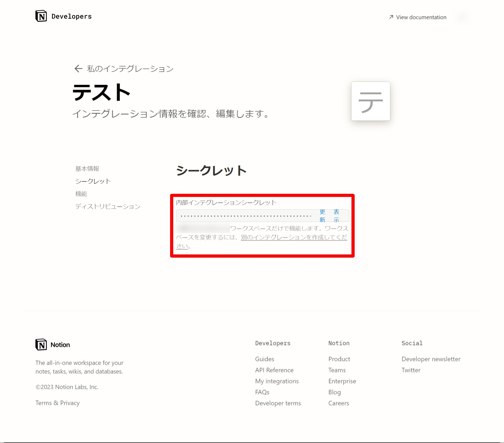This screenshot has height=443, width=504.
Task: Click the テ integration icon thumbnail
Action: pos(370,101)
